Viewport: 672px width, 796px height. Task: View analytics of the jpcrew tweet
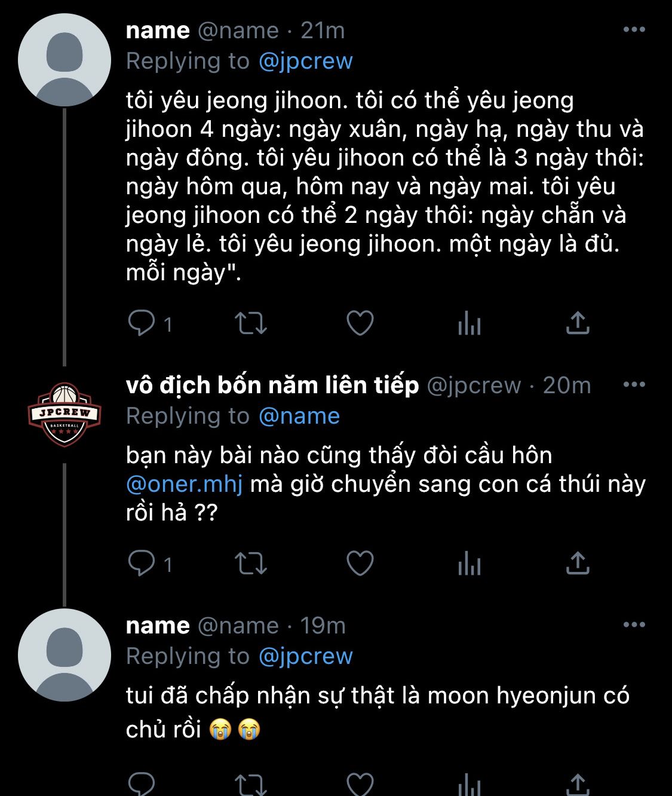click(x=469, y=564)
